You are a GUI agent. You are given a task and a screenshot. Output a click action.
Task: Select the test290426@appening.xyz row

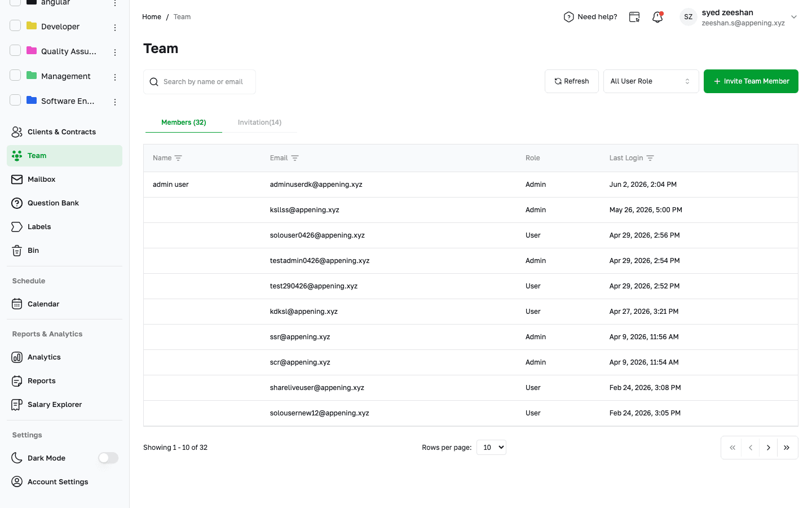click(x=471, y=286)
